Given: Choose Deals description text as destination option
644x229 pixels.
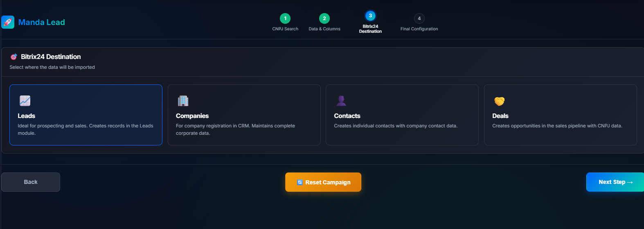Looking at the screenshot, I should click(x=557, y=126).
